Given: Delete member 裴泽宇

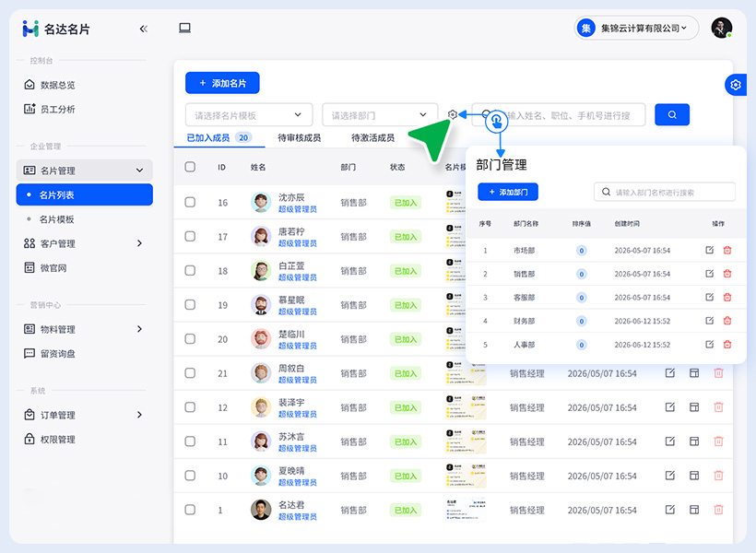Looking at the screenshot, I should [718, 406].
